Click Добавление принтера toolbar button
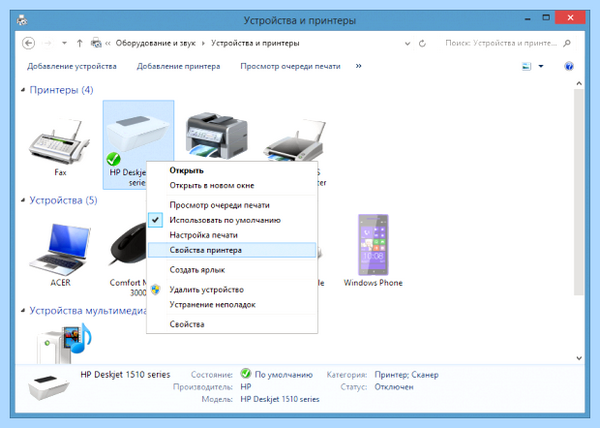600x428 pixels. click(178, 66)
